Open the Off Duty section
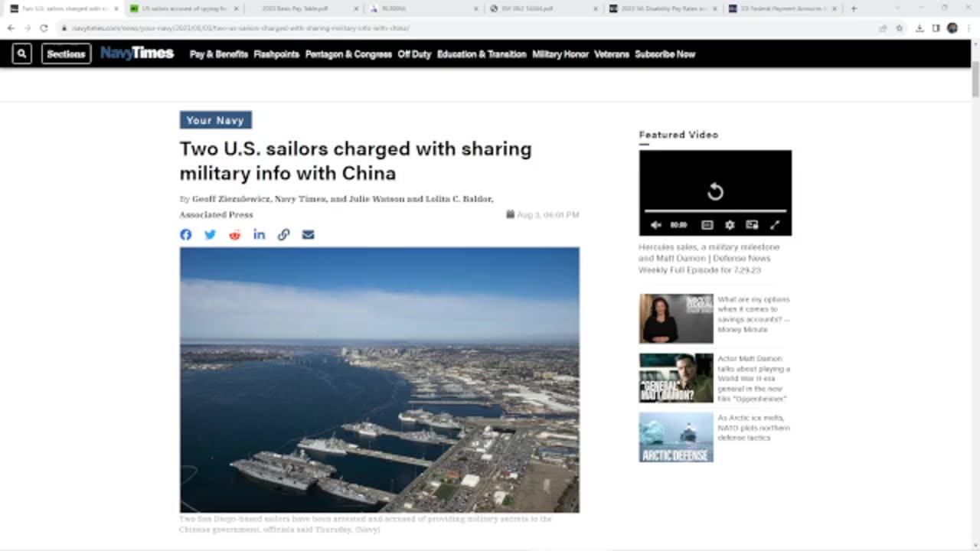The height and width of the screenshot is (551, 980). [414, 54]
